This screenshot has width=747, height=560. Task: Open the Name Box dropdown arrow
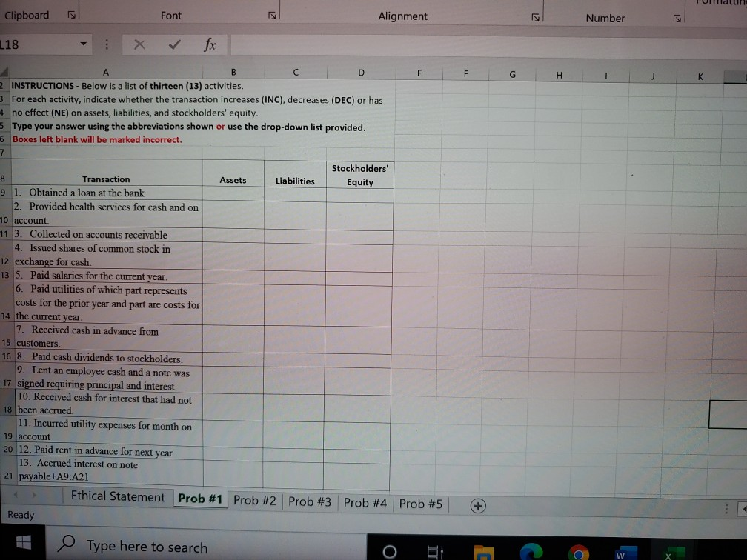coord(82,44)
